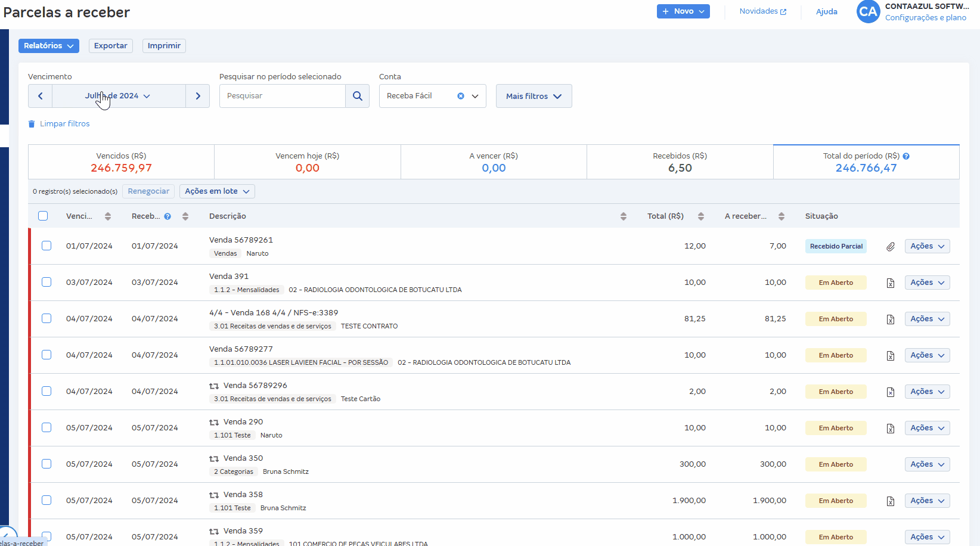980x546 pixels.
Task: Sort by the Venci... column arrows
Action: [x=108, y=216]
